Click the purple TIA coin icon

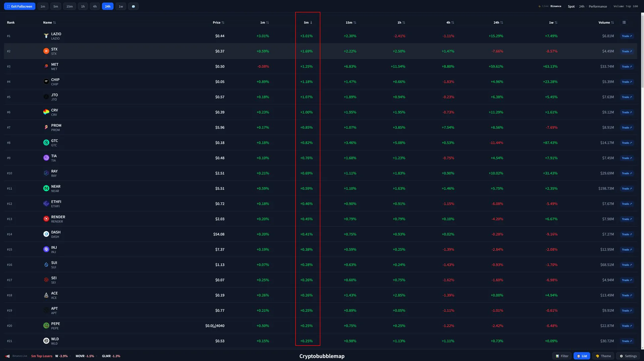coord(46,158)
